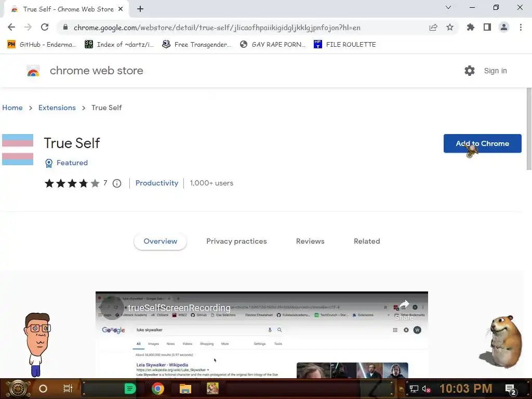Click the lock icon in address bar
Viewport: 532px width, 399px height.
click(x=65, y=27)
